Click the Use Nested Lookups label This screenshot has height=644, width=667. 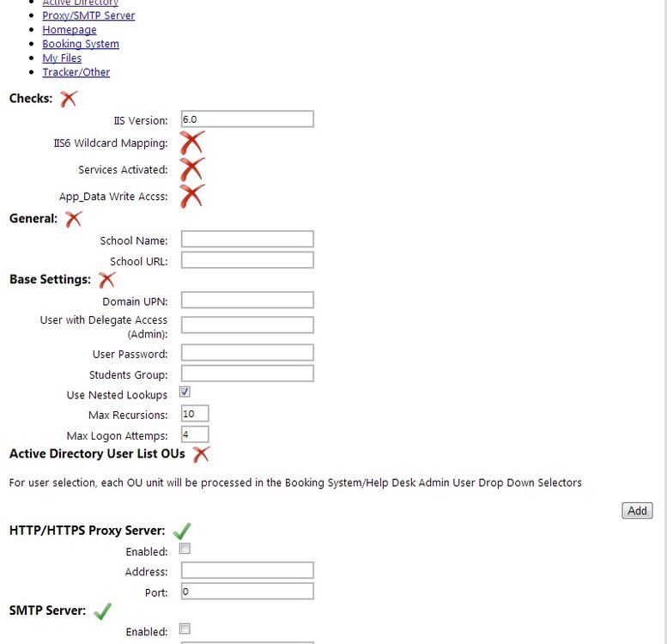117,395
